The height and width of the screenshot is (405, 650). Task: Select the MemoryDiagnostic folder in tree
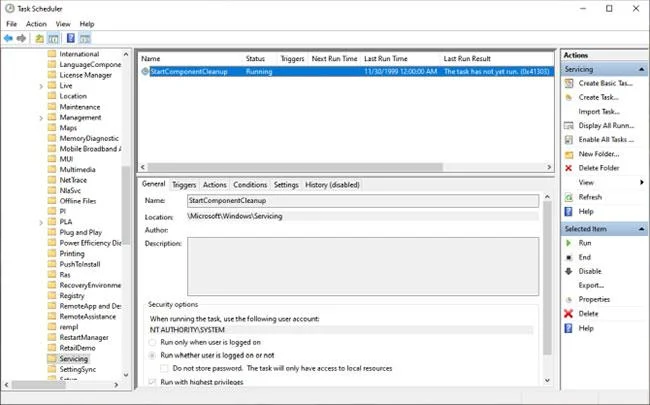[x=89, y=138]
